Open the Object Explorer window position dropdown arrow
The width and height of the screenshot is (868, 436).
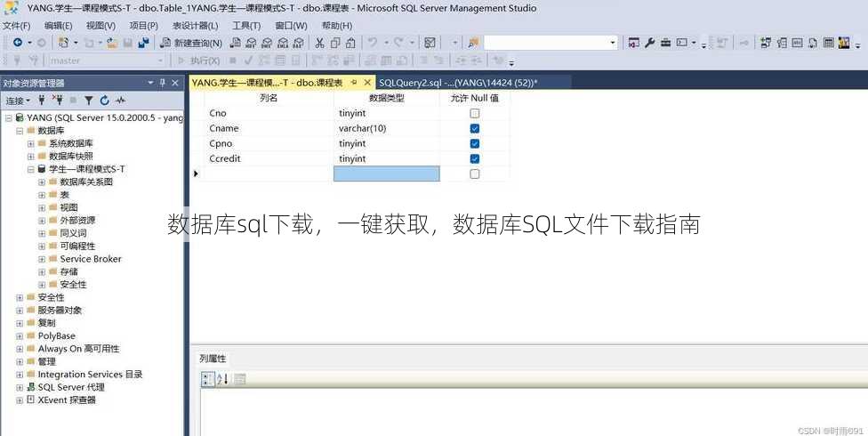tap(150, 83)
